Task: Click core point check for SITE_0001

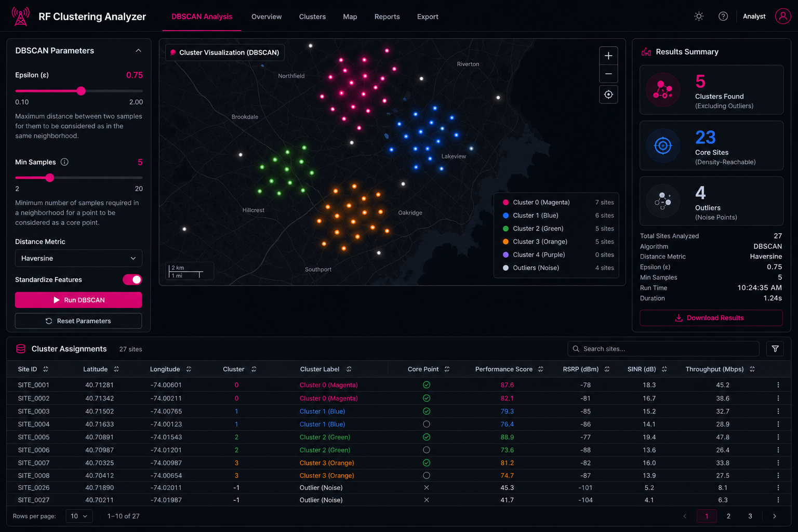Action: [x=426, y=385]
